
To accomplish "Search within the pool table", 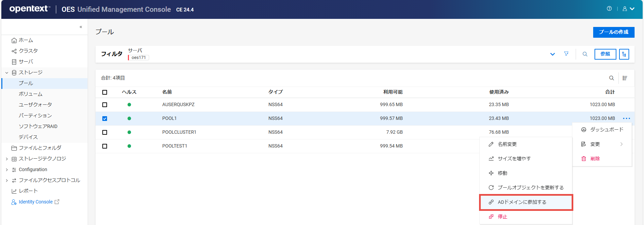I will (611, 78).
